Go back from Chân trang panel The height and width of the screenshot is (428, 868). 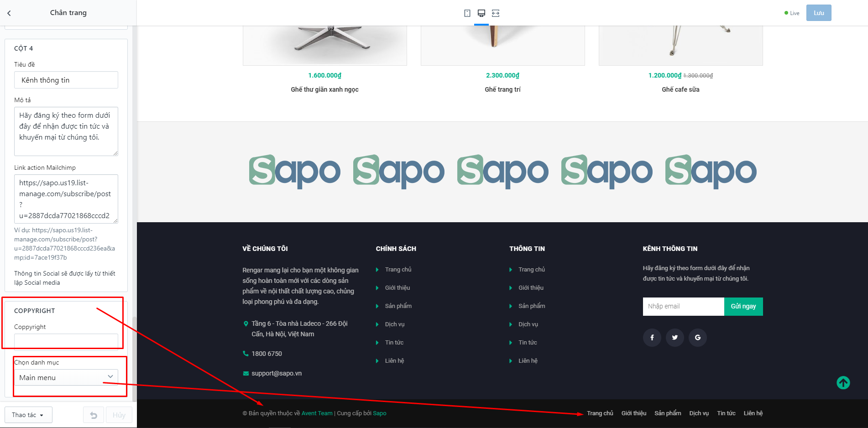pos(9,13)
